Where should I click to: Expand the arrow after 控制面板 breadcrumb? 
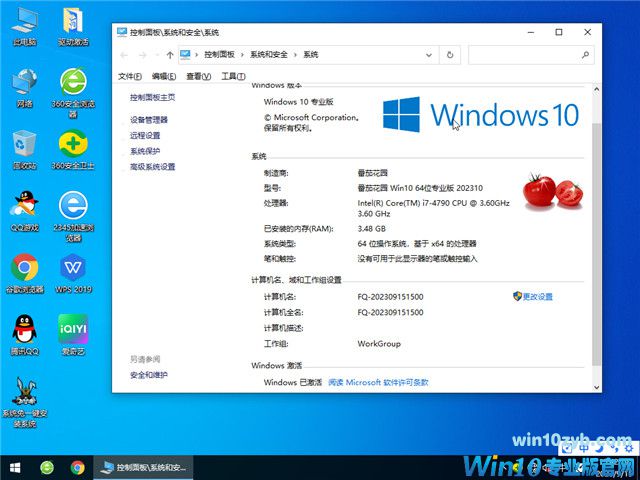pos(242,55)
